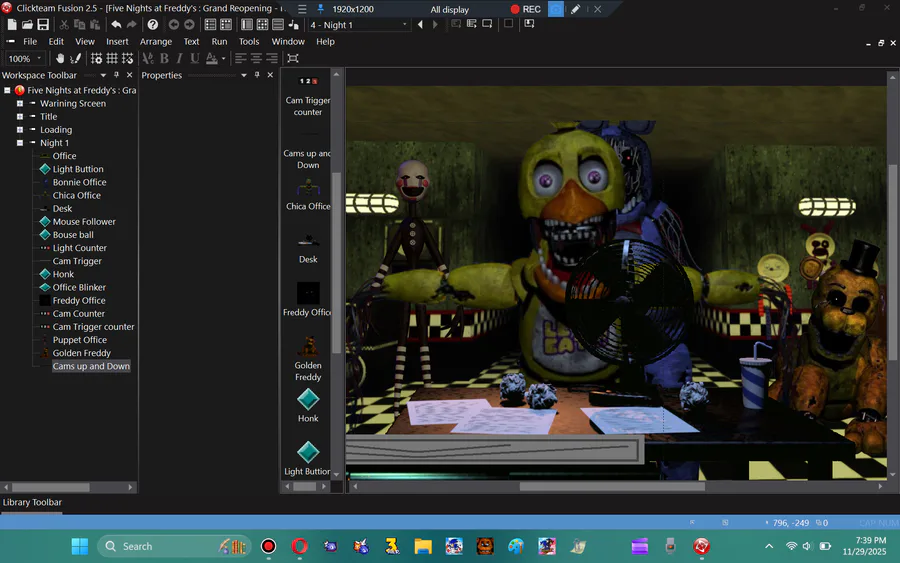Image resolution: width=900 pixels, height=563 pixels.
Task: Click the center frame icon
Action: tap(293, 58)
